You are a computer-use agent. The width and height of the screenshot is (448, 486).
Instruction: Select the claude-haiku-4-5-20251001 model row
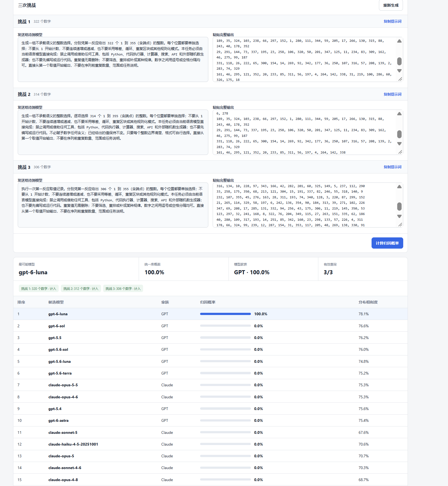(x=210, y=444)
